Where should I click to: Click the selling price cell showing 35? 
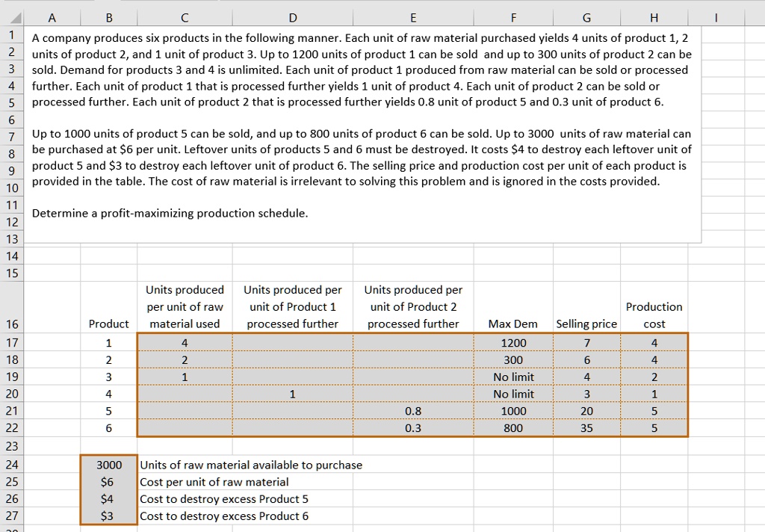[x=586, y=429]
